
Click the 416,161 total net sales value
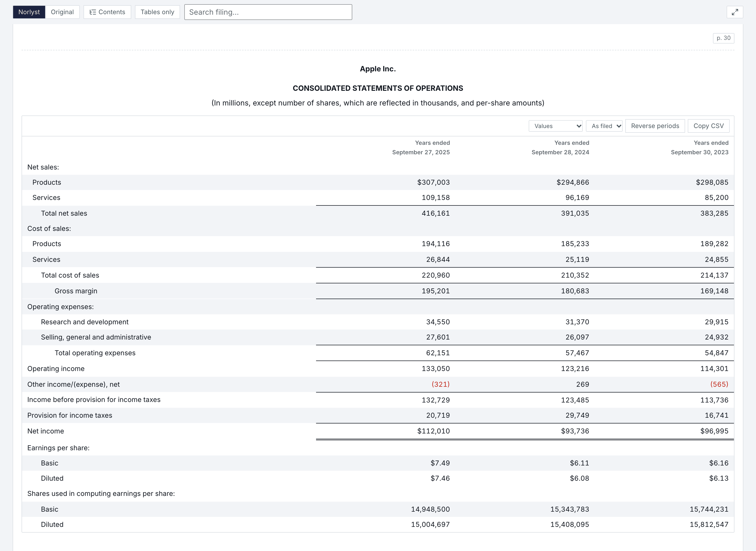(436, 214)
